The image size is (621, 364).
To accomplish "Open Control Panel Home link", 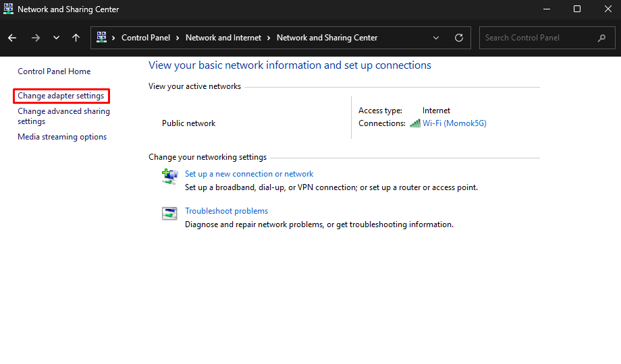I will [x=54, y=71].
